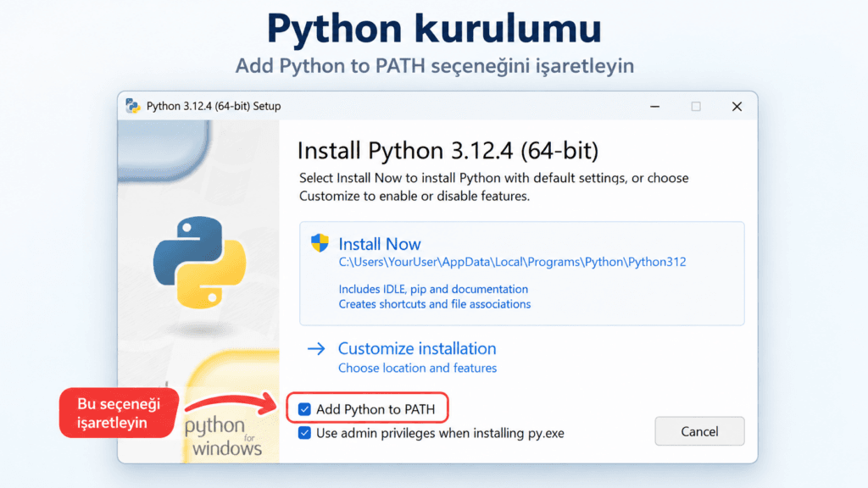868x488 pixels.
Task: Click the large Python logo in the sidebar
Action: (199, 263)
